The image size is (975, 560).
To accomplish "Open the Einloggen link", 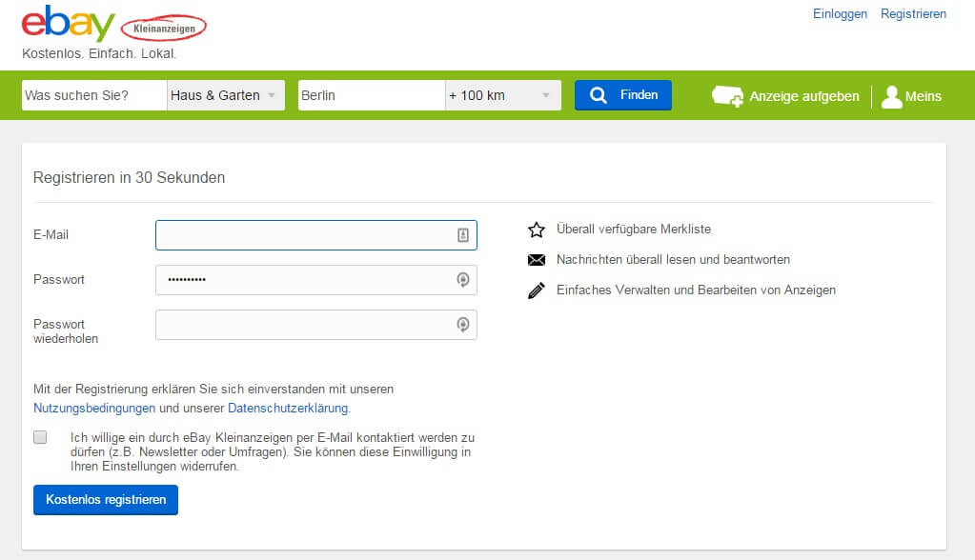I will [x=840, y=13].
